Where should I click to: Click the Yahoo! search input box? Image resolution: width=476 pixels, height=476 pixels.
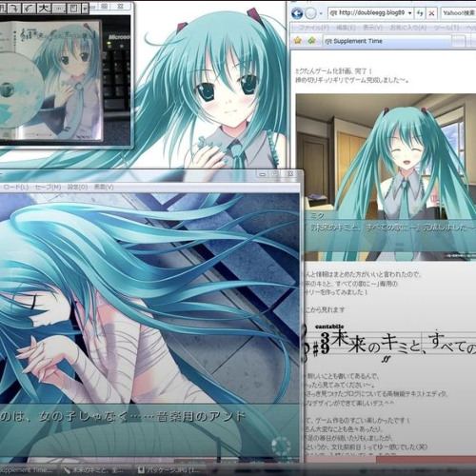(x=458, y=13)
